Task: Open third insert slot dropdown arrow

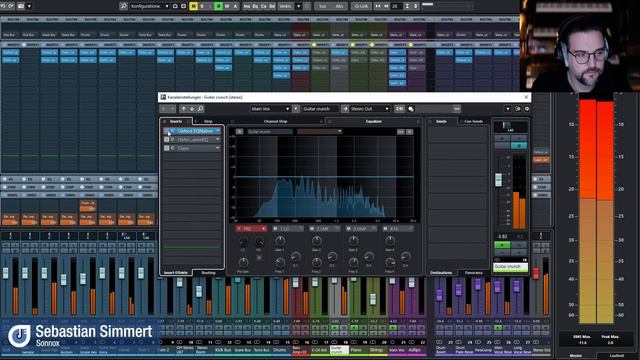Action: [218, 148]
